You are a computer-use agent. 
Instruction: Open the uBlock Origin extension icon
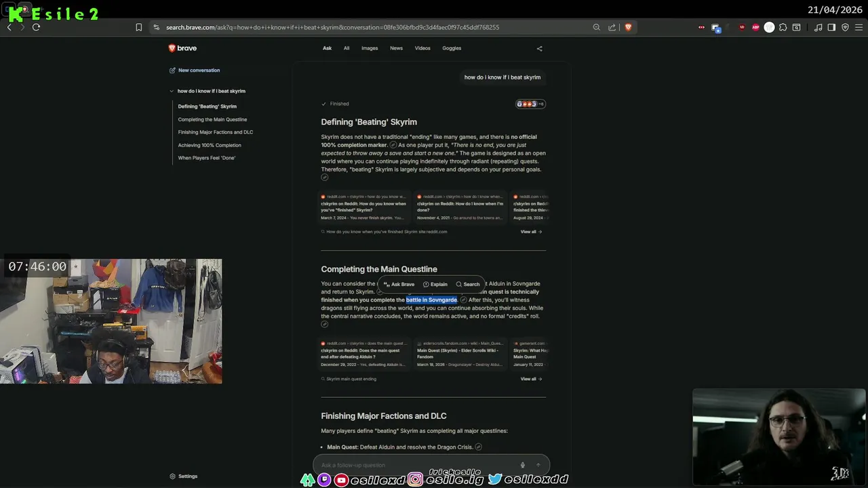[742, 27]
